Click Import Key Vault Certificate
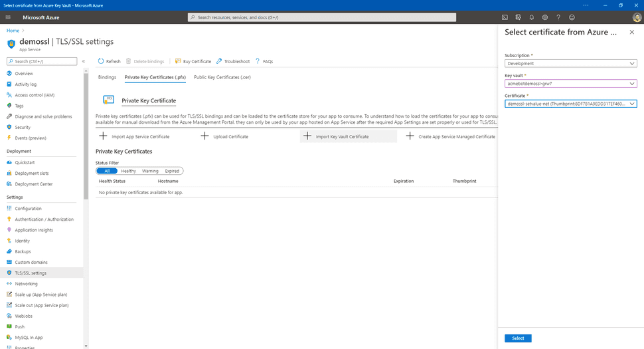Viewport: 644px width, 349px height. pos(349,136)
